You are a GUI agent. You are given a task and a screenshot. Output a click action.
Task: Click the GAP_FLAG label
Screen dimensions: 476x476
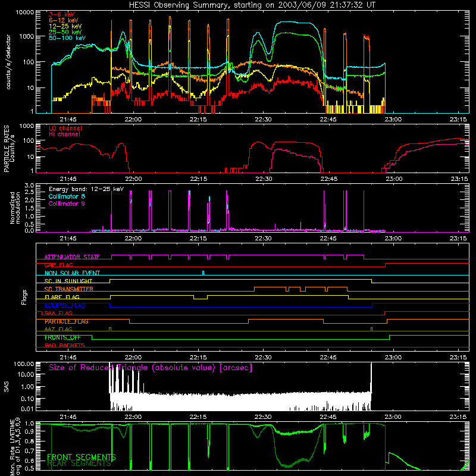click(x=58, y=265)
